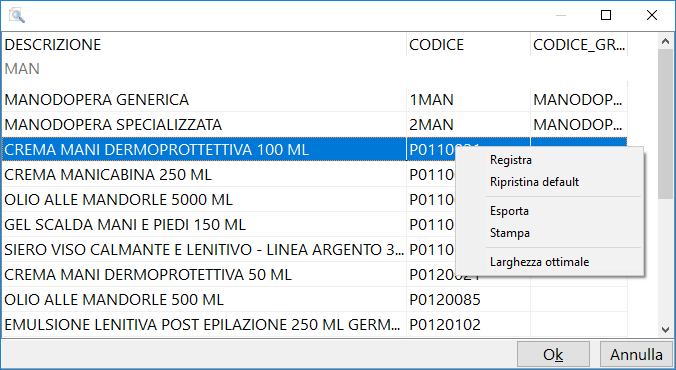The image size is (676, 370).
Task: Select Stampa from the context menu
Action: click(x=510, y=233)
